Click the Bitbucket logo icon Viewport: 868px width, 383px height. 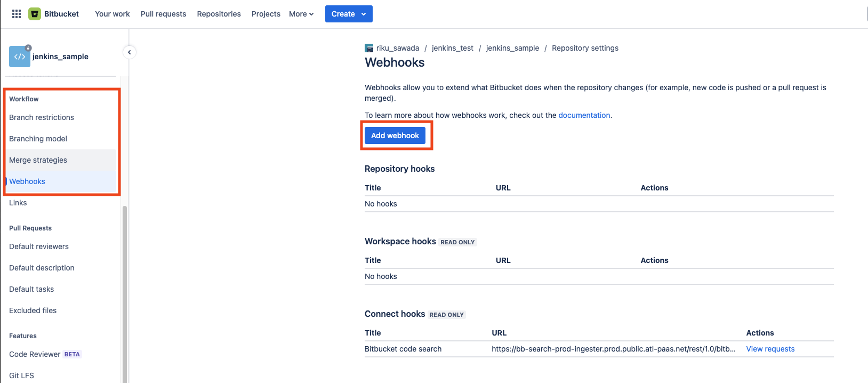coord(35,14)
